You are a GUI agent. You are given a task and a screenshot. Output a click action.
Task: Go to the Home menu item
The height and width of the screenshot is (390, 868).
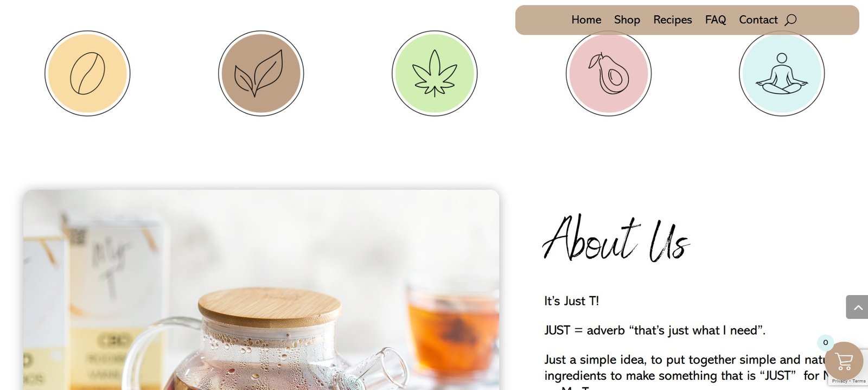[x=586, y=20]
